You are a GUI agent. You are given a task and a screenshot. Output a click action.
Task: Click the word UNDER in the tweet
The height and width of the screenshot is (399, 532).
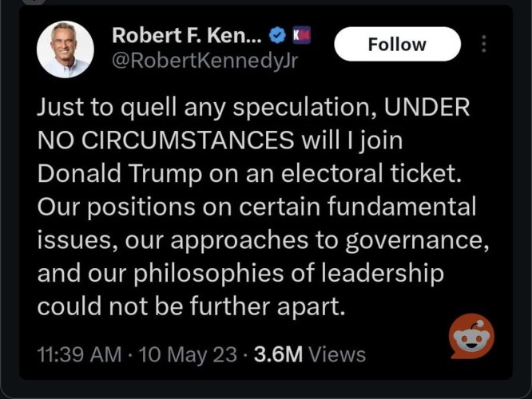click(427, 107)
